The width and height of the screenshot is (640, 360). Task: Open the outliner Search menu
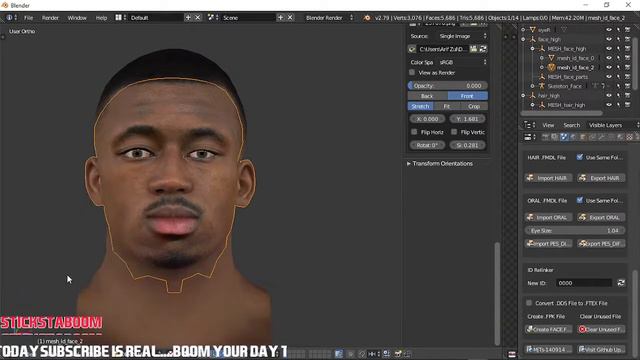tap(571, 125)
